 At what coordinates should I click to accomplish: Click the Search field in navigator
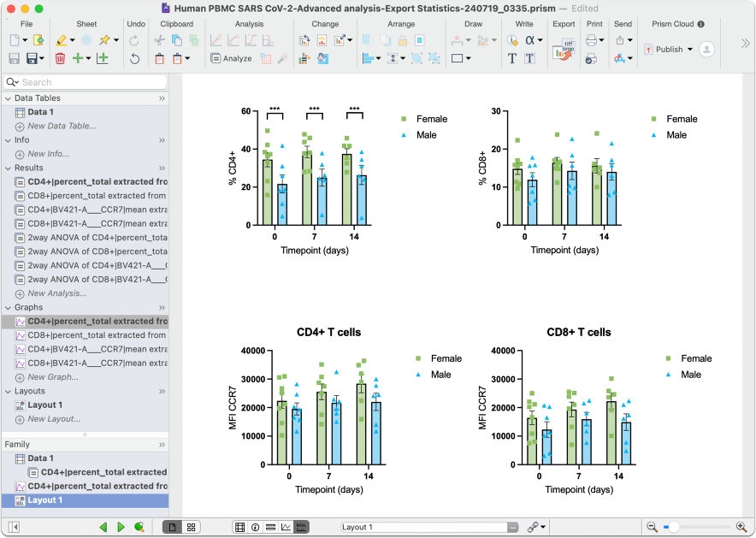[x=86, y=82]
